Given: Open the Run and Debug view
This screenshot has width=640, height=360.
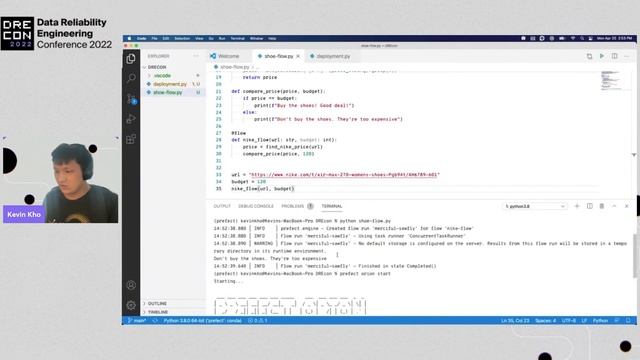Looking at the screenshot, I should point(131,119).
